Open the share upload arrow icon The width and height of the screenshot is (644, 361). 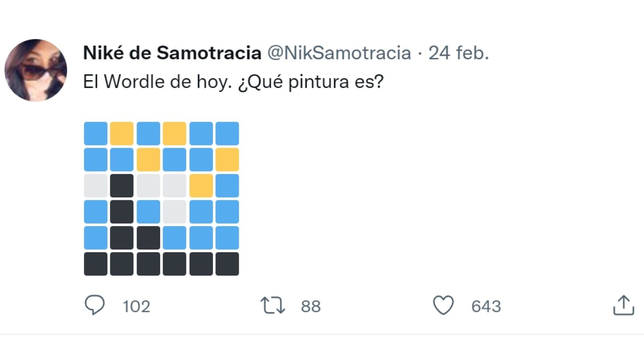point(623,305)
